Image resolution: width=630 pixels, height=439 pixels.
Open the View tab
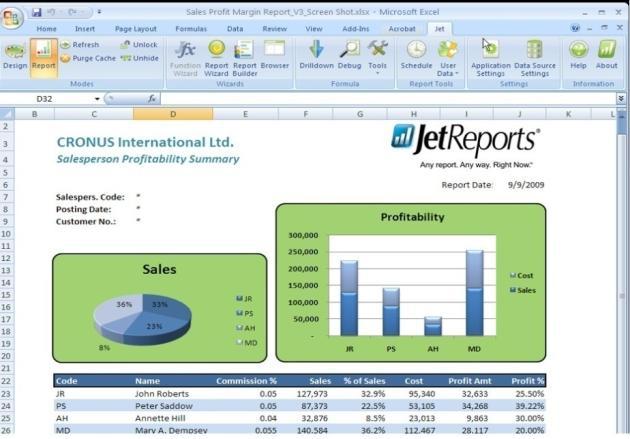(x=314, y=29)
